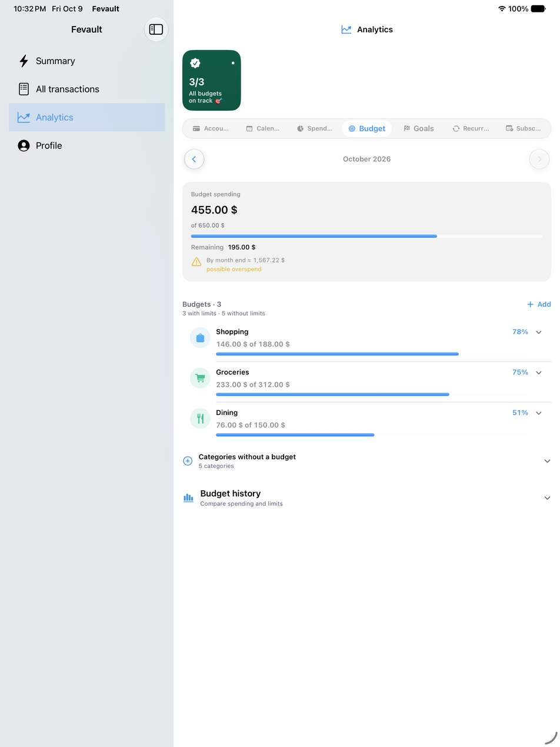Expand the Shopping budget row
This screenshot has width=560, height=747.
pyautogui.click(x=539, y=333)
